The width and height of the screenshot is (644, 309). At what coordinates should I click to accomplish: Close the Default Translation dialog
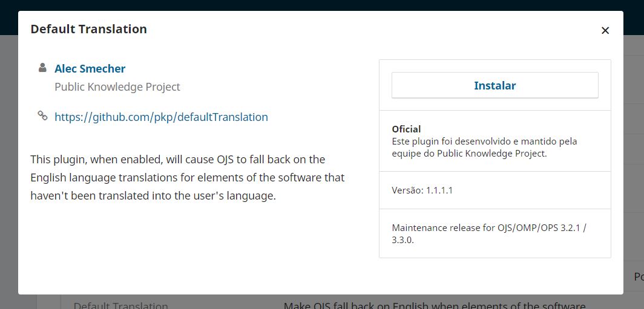(605, 30)
